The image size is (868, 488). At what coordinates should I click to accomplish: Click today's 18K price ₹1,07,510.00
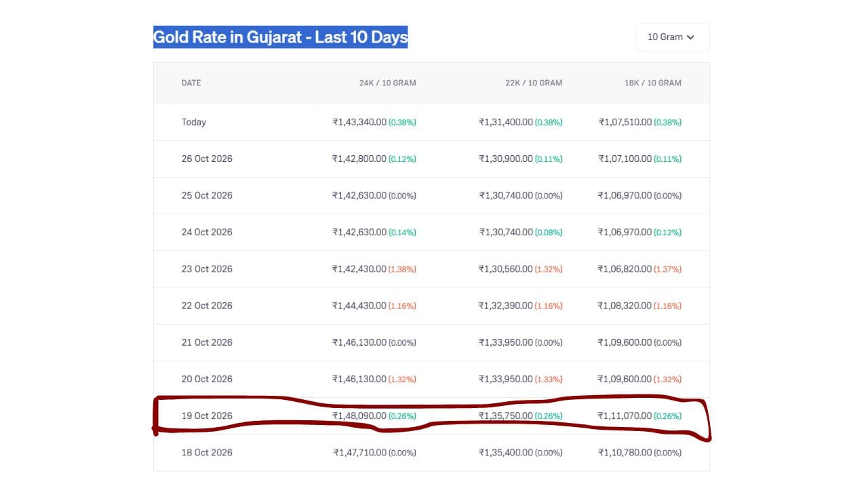click(625, 122)
